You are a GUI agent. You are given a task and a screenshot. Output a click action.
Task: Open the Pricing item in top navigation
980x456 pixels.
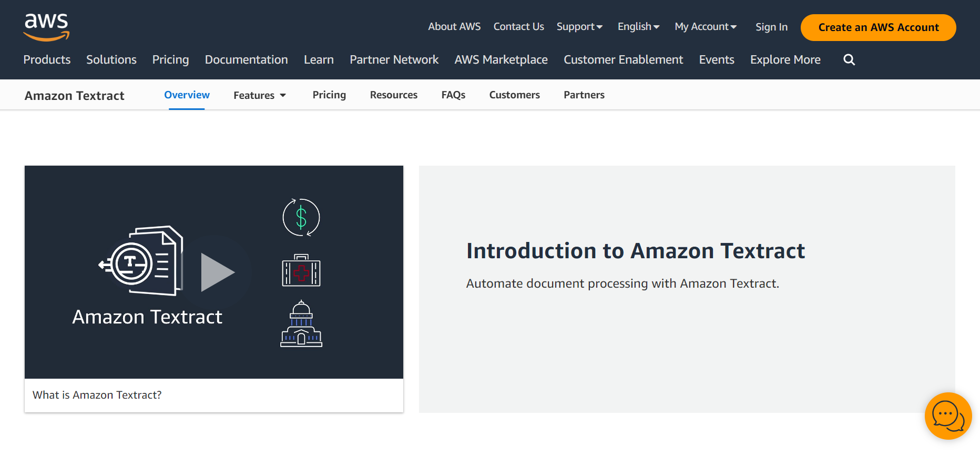[x=170, y=60]
